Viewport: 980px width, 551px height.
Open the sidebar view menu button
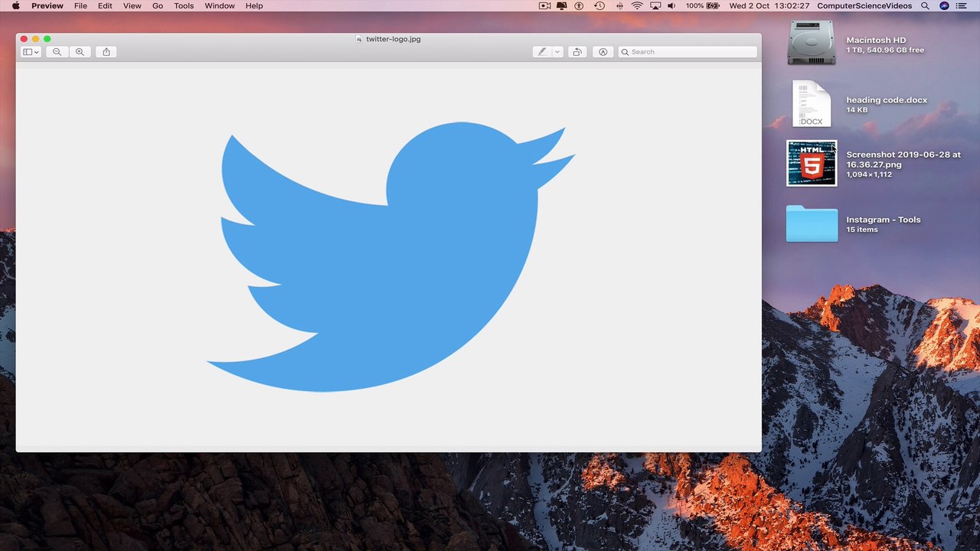pyautogui.click(x=31, y=52)
